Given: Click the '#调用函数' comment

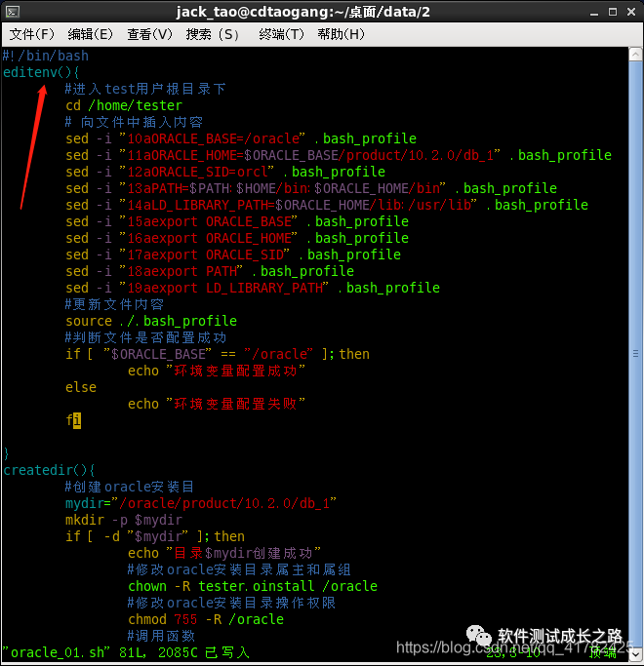Looking at the screenshot, I should 161,636.
